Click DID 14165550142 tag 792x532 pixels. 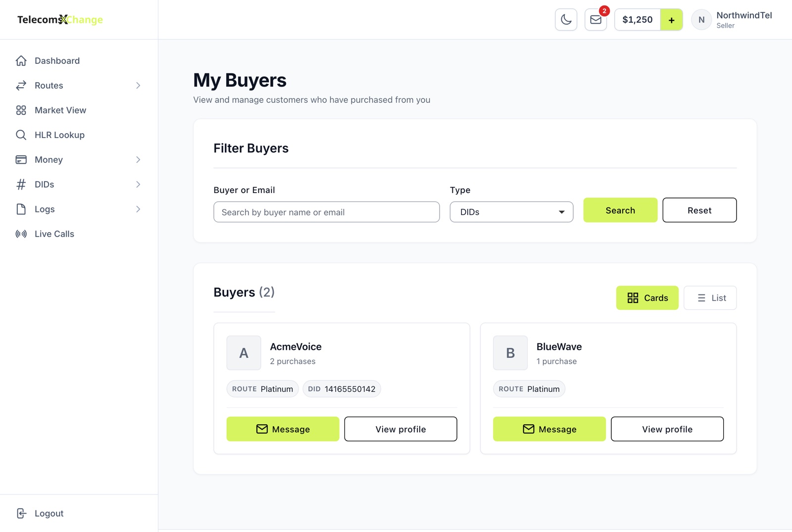342,389
